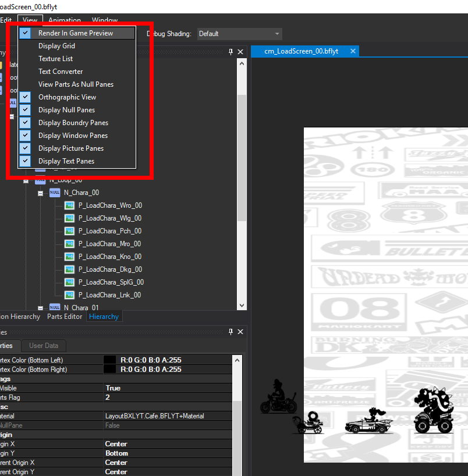This screenshot has width=468, height=476.
Task: Switch to the Parts Editor tab
Action: (x=65, y=317)
